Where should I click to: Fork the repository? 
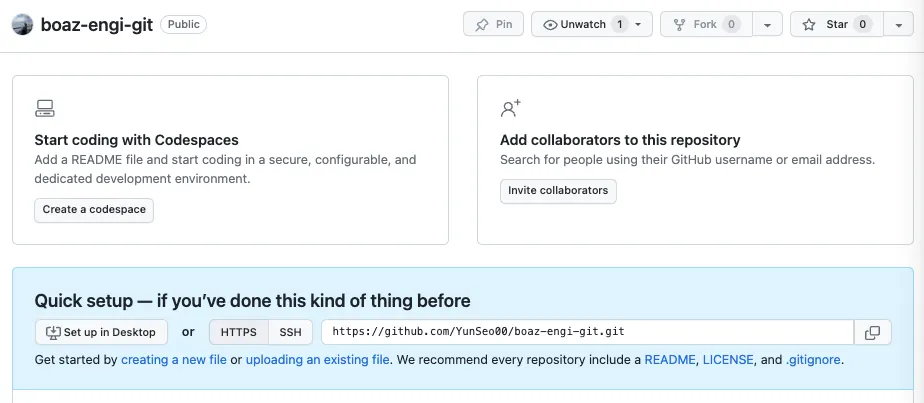[705, 25]
